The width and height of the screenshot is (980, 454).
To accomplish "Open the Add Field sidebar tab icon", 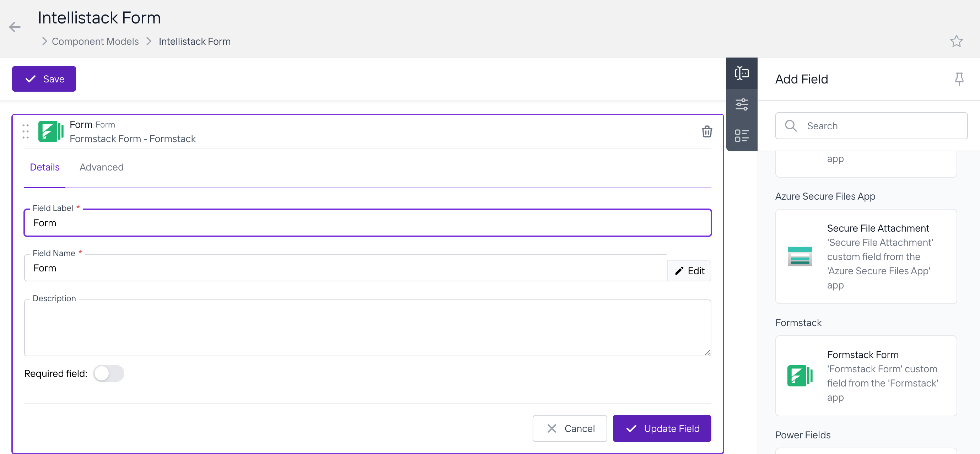I will click(x=742, y=73).
